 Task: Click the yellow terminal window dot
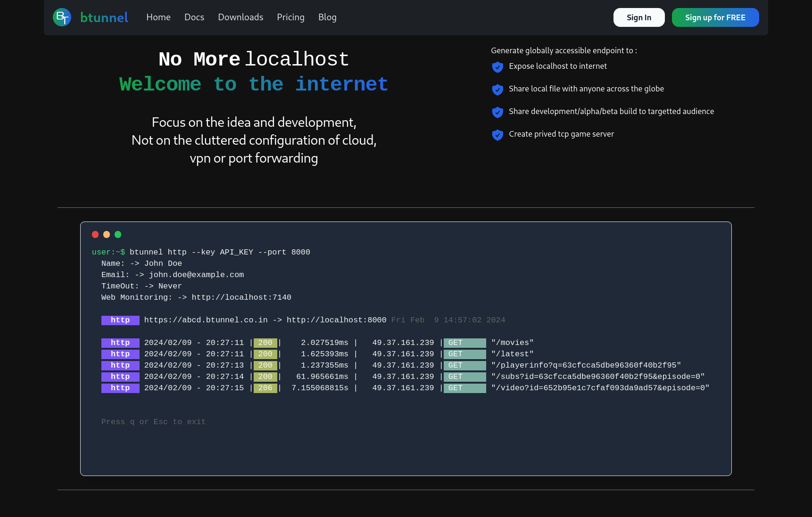point(107,234)
